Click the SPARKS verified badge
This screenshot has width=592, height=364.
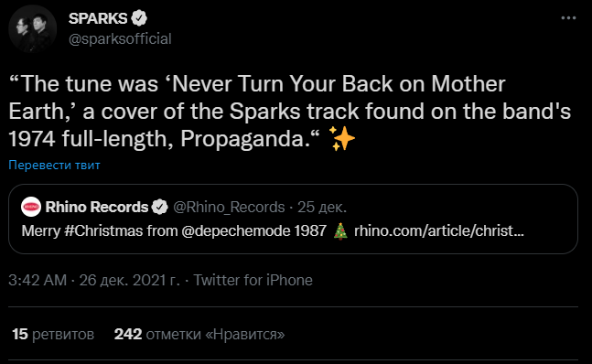click(x=139, y=18)
